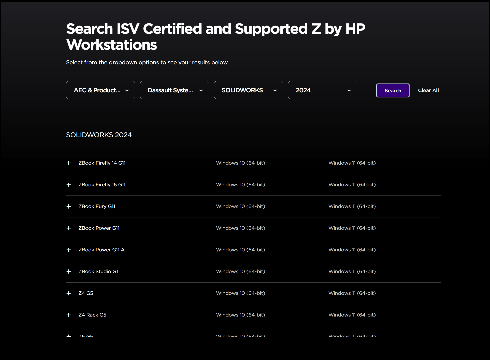The image size is (490, 360).
Task: Expand the ZBook Studio G11 row
Action: [69, 271]
